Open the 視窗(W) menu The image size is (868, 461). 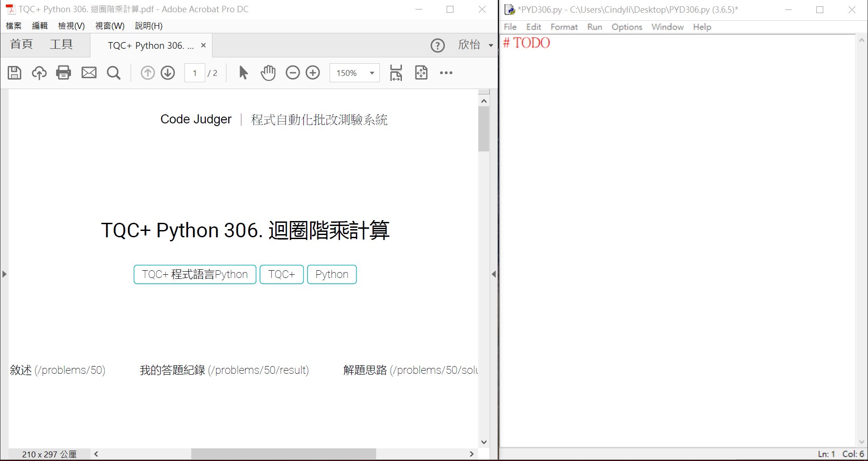coord(110,26)
